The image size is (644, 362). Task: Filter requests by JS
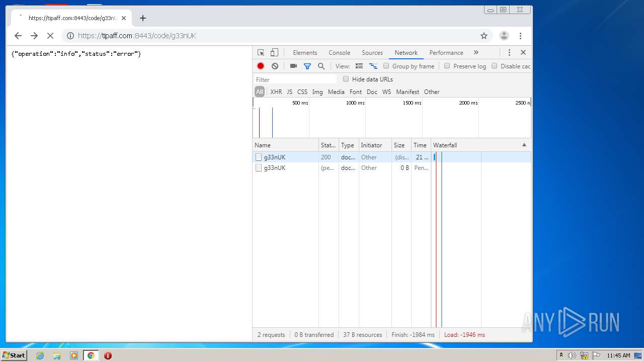pos(289,92)
